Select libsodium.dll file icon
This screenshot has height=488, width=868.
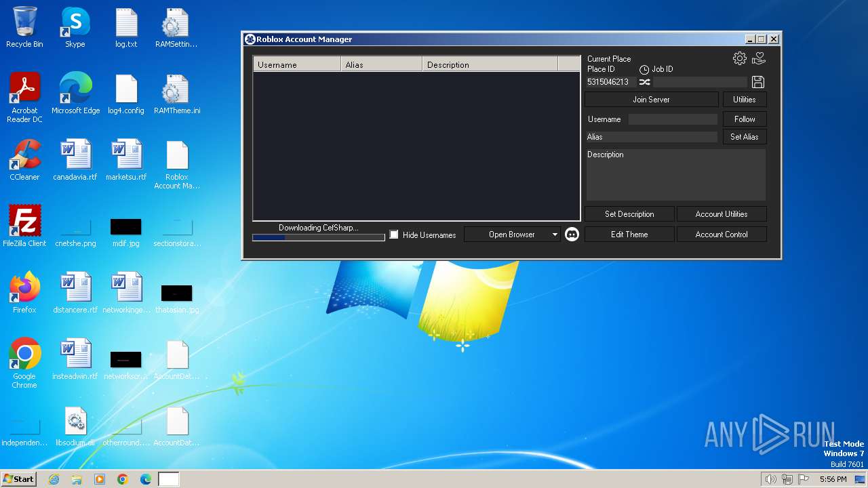tap(75, 426)
